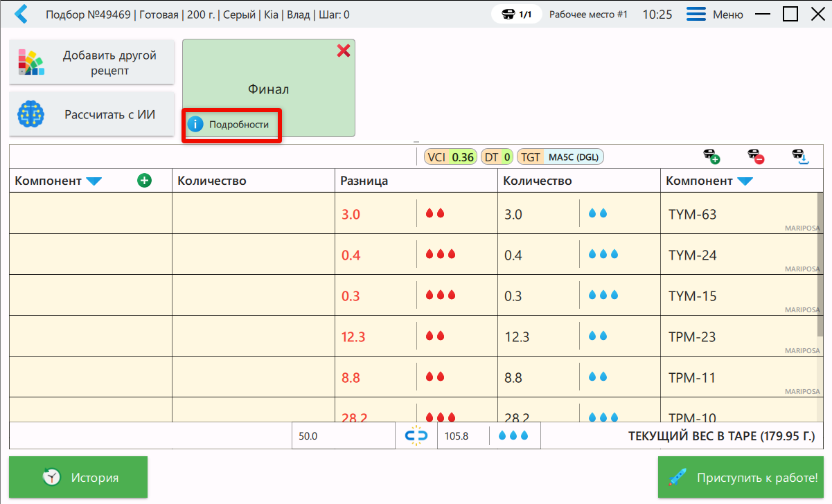This screenshot has height=504, width=832.
Task: Click Приступить к работе! button
Action: click(742, 477)
